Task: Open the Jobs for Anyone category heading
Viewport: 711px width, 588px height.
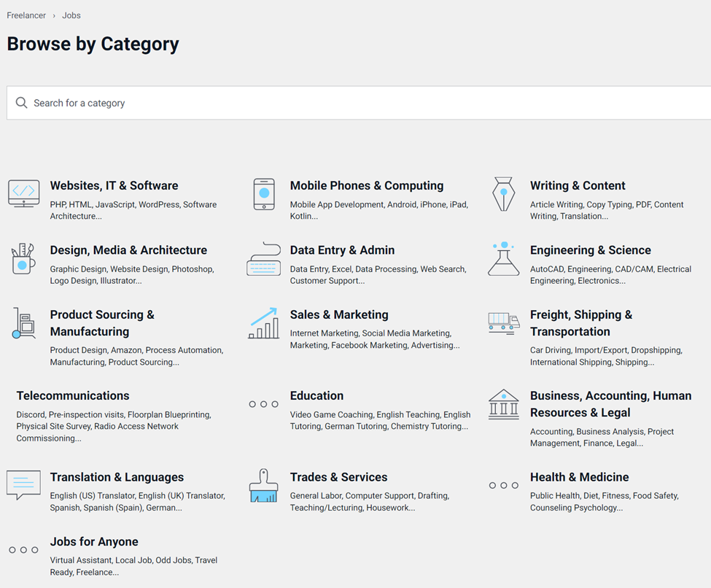Action: click(x=94, y=541)
